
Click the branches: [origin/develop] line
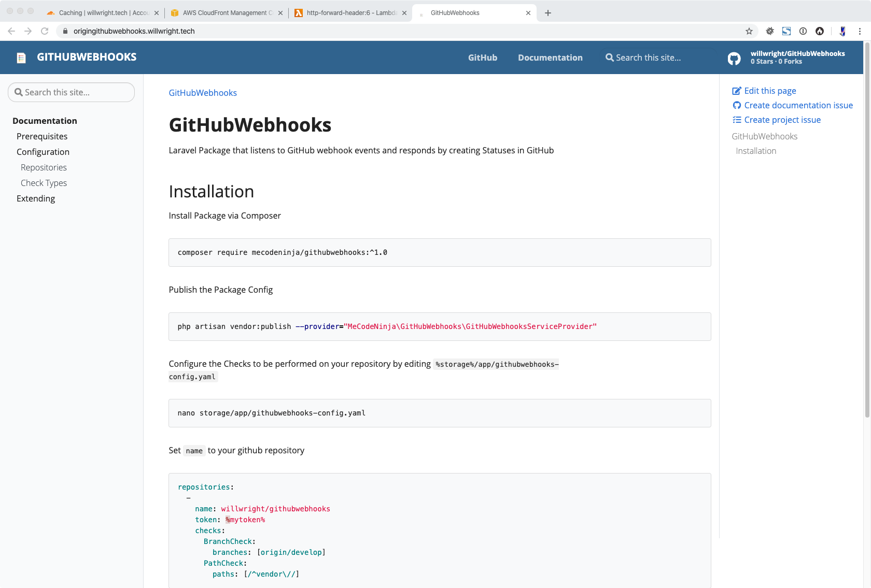[269, 552]
